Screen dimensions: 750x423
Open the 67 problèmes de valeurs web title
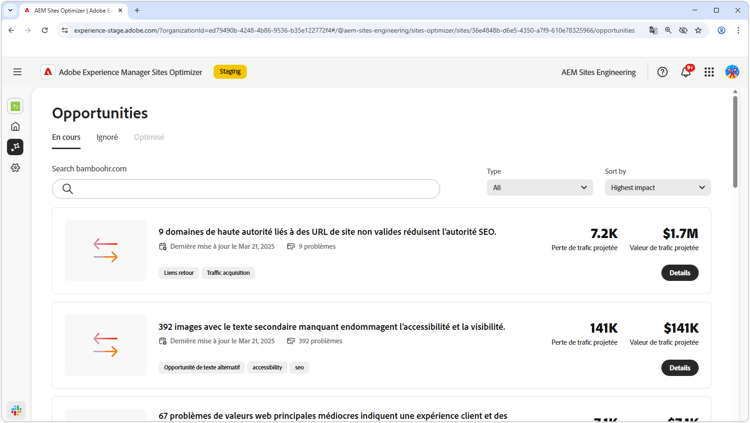click(332, 416)
